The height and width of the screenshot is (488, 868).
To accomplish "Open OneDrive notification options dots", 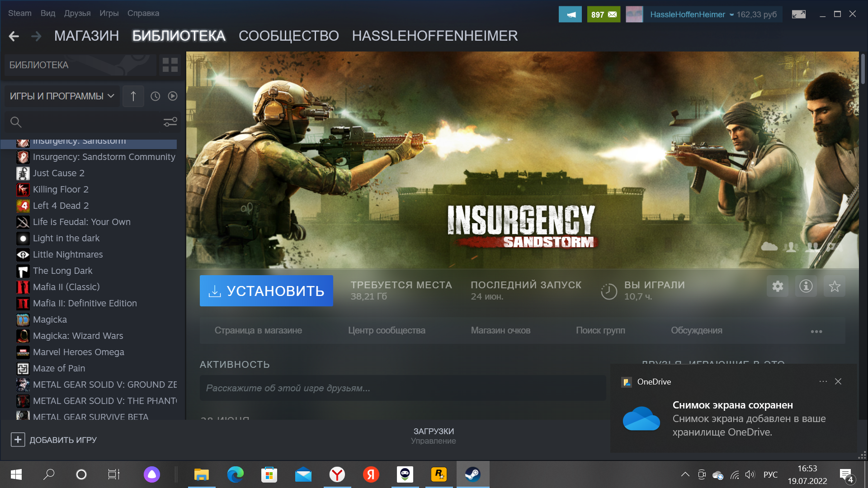I will (x=823, y=381).
